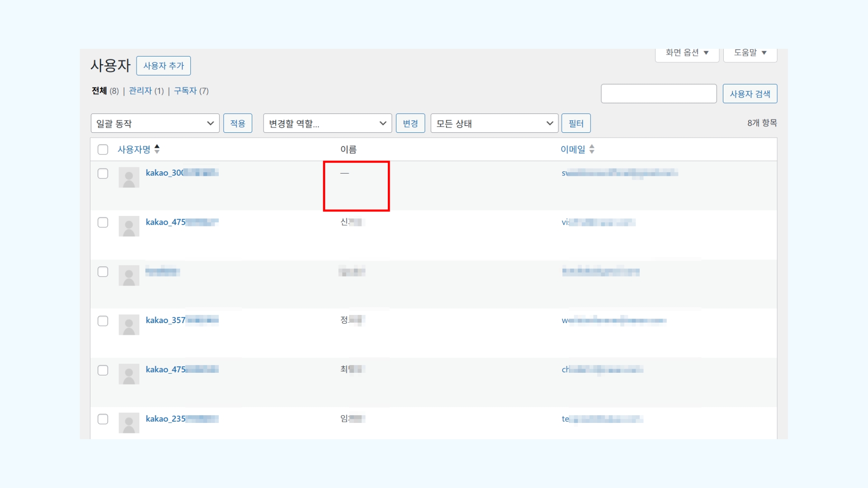
Task: Click avatar icon of kakao_235 user
Action: tap(129, 423)
